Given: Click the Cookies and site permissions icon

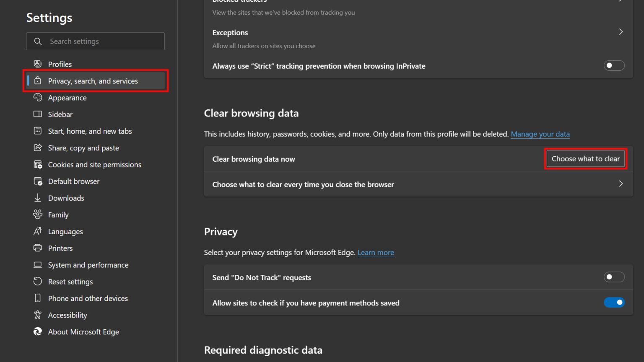Looking at the screenshot, I should 38,164.
